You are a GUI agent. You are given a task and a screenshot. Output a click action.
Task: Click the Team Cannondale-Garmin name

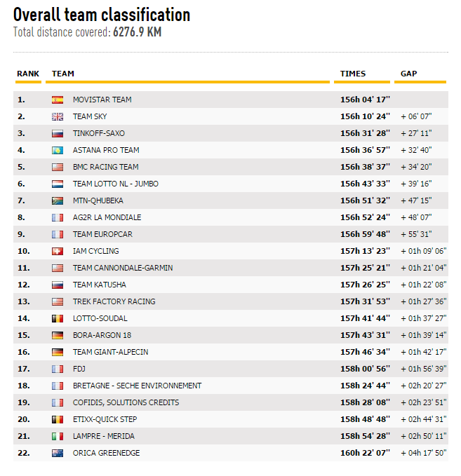[x=123, y=268]
